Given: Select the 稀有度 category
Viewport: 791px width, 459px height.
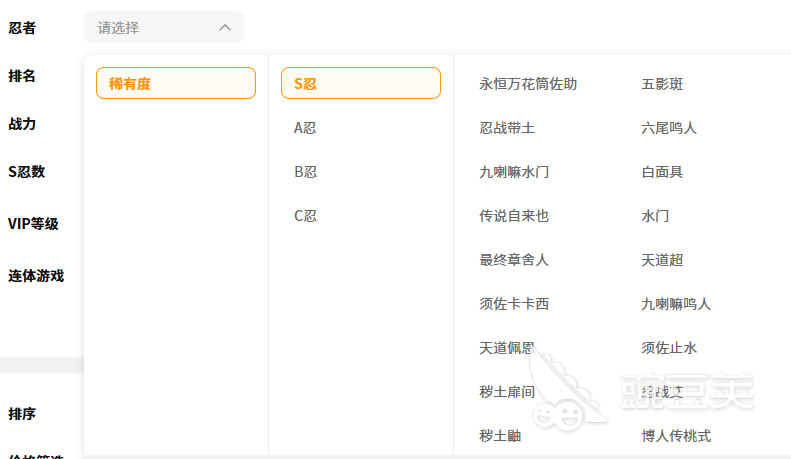Looking at the screenshot, I should click(175, 84).
